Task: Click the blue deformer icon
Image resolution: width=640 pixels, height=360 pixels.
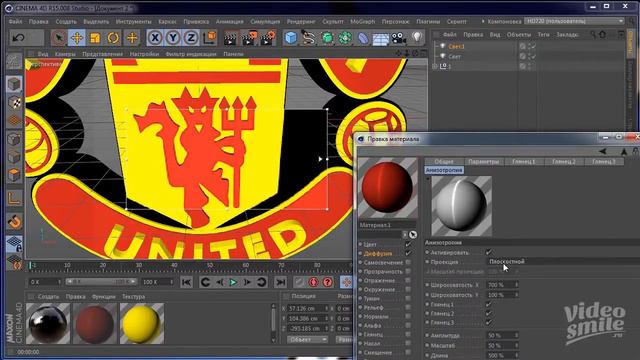Action: [x=363, y=38]
